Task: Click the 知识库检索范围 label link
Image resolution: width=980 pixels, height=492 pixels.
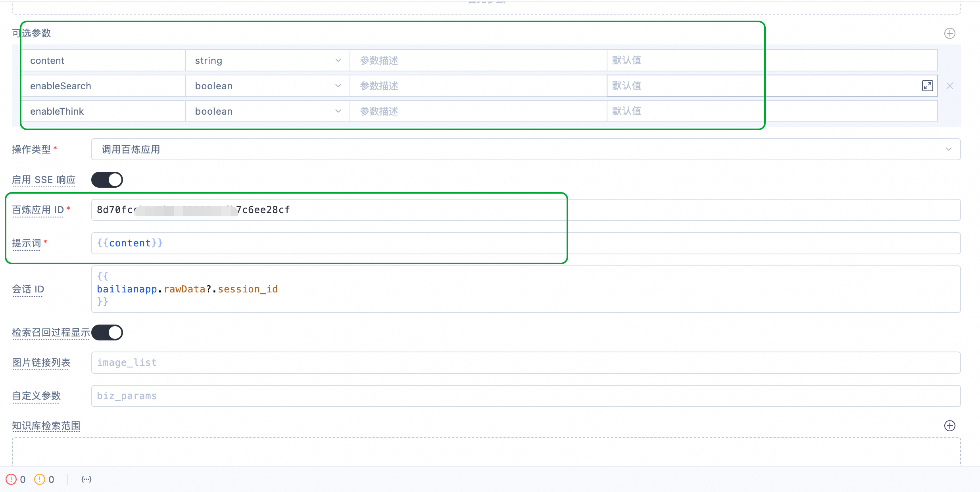Action: (46, 426)
